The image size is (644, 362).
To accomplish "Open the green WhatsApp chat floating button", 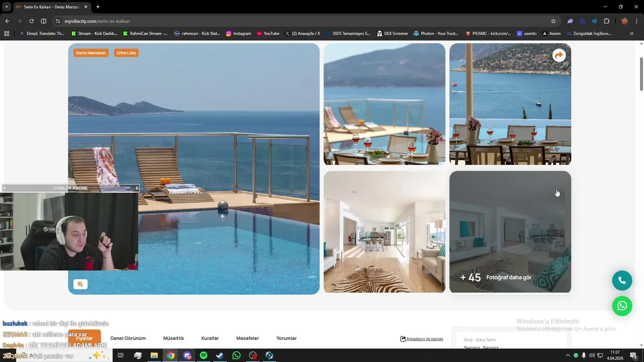I will tap(622, 306).
